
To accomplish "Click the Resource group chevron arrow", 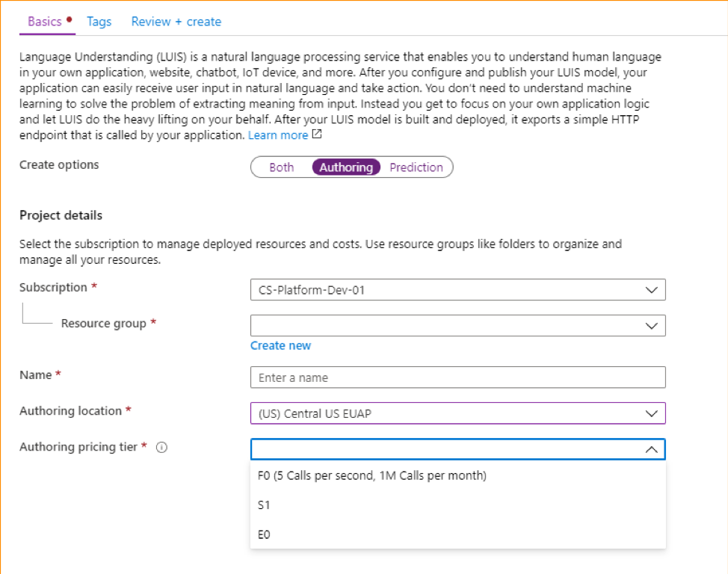I will 651,326.
